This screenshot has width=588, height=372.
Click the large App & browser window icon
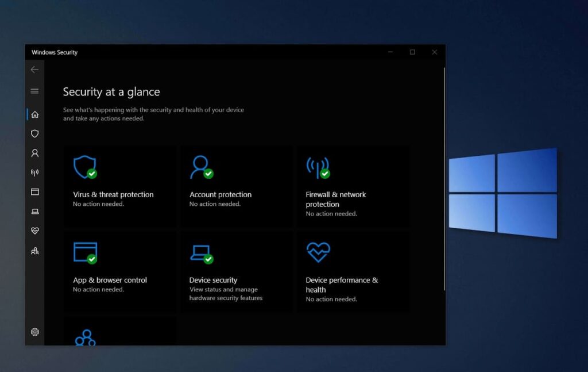click(86, 253)
